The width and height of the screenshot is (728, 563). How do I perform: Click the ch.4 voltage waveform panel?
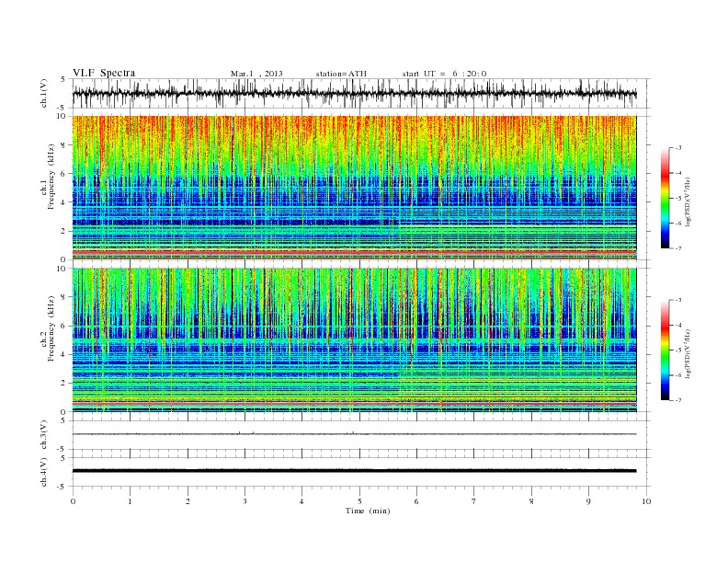361,472
